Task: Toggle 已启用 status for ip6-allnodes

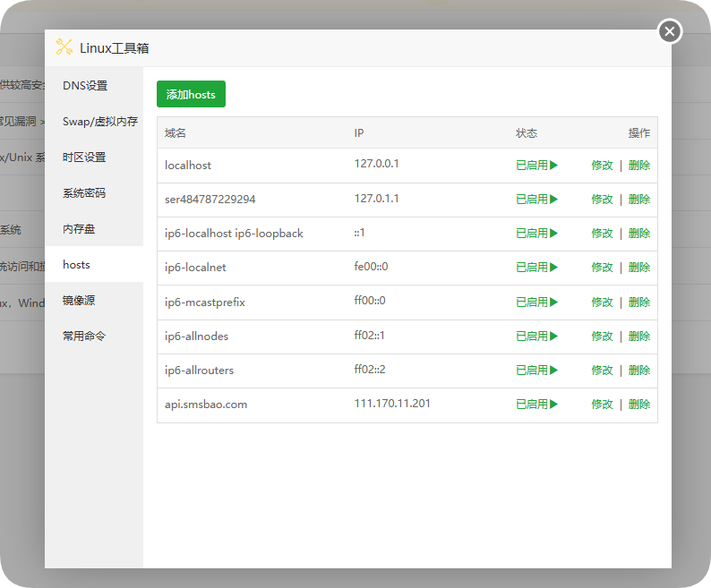Action: coord(536,337)
